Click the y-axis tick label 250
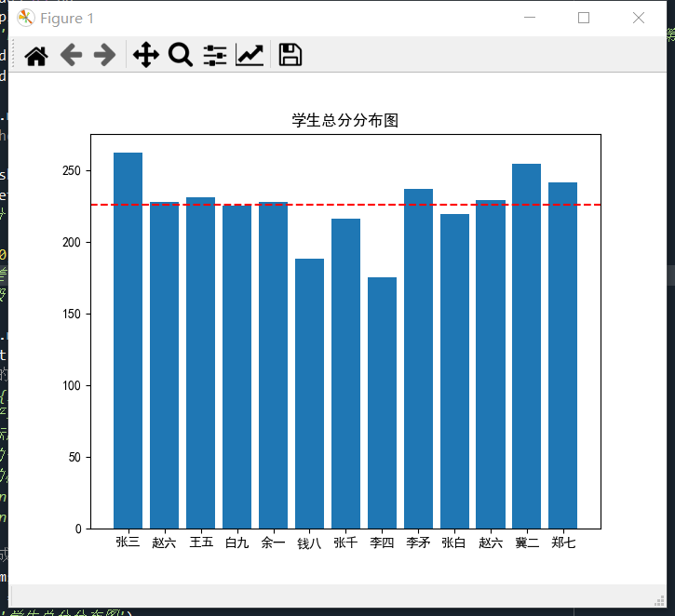Screen dimensions: 675x616 click(72, 171)
